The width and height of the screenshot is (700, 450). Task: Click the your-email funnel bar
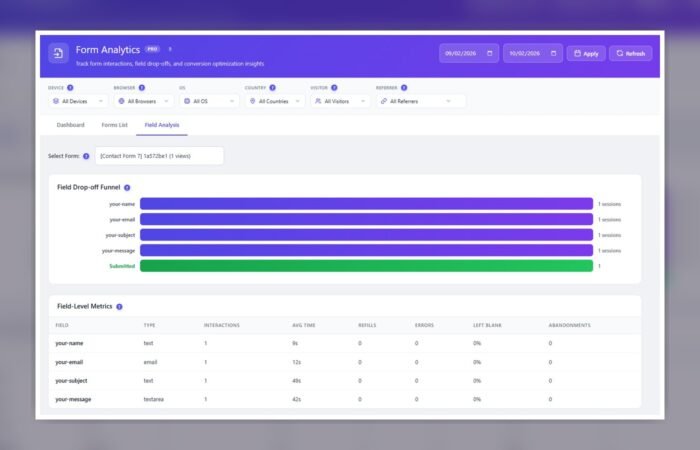pyautogui.click(x=367, y=219)
